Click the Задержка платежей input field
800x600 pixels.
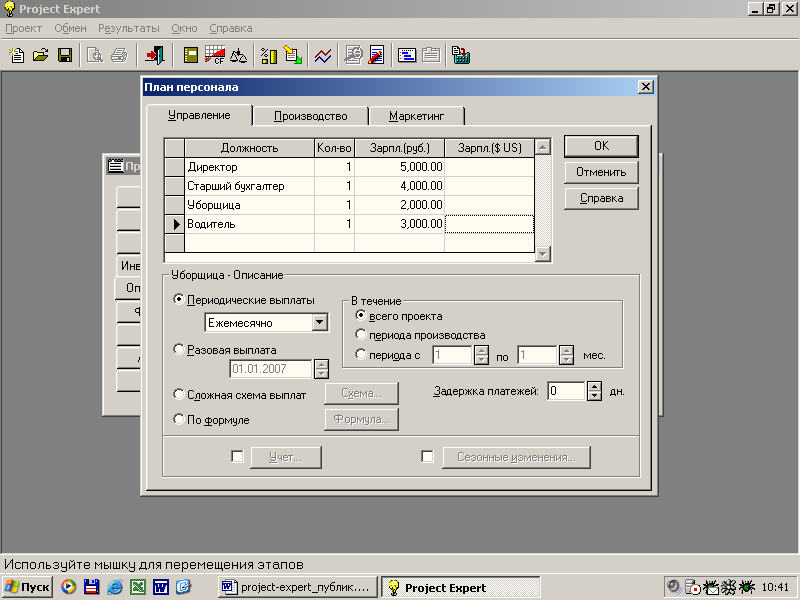point(566,391)
